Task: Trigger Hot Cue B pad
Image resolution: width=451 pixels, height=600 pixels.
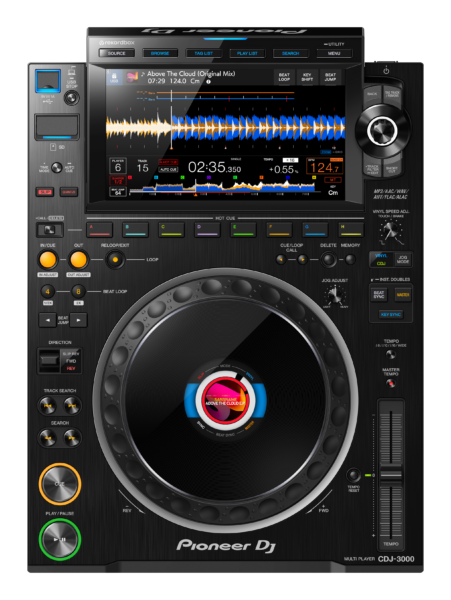Action: (135, 230)
